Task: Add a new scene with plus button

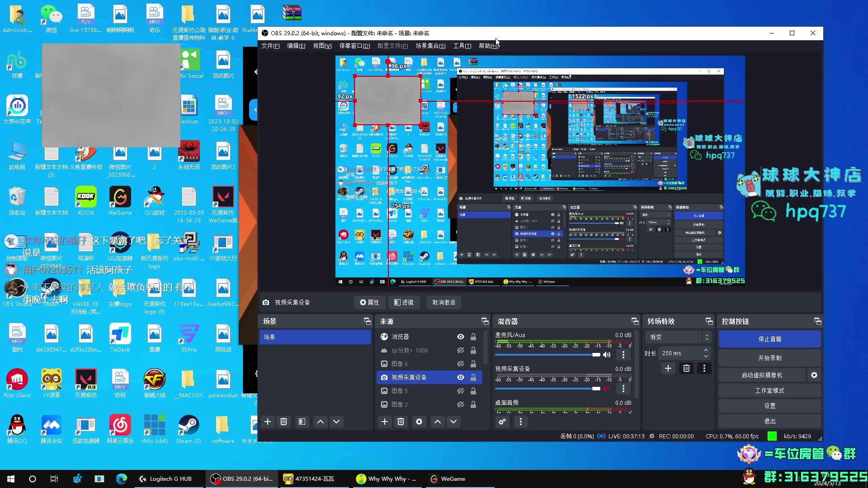Action: click(268, 422)
